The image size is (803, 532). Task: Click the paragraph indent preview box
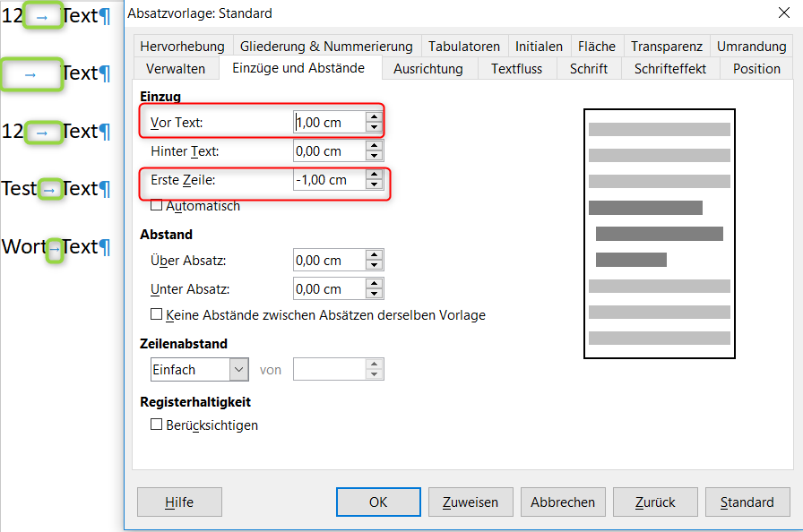pos(659,234)
